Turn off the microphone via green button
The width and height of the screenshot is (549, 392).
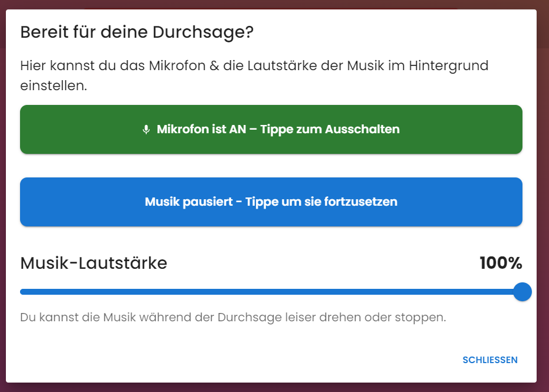click(x=271, y=129)
